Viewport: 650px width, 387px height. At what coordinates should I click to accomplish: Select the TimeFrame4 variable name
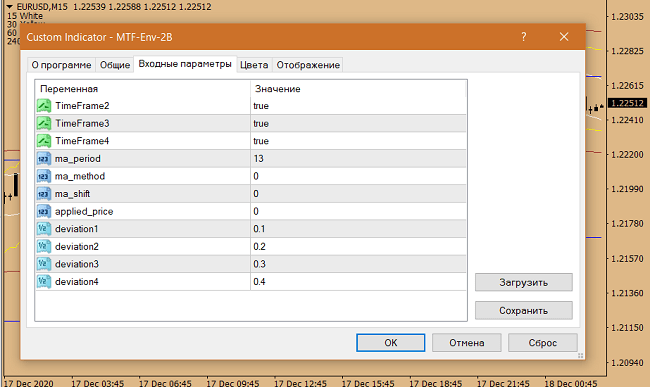click(x=82, y=141)
